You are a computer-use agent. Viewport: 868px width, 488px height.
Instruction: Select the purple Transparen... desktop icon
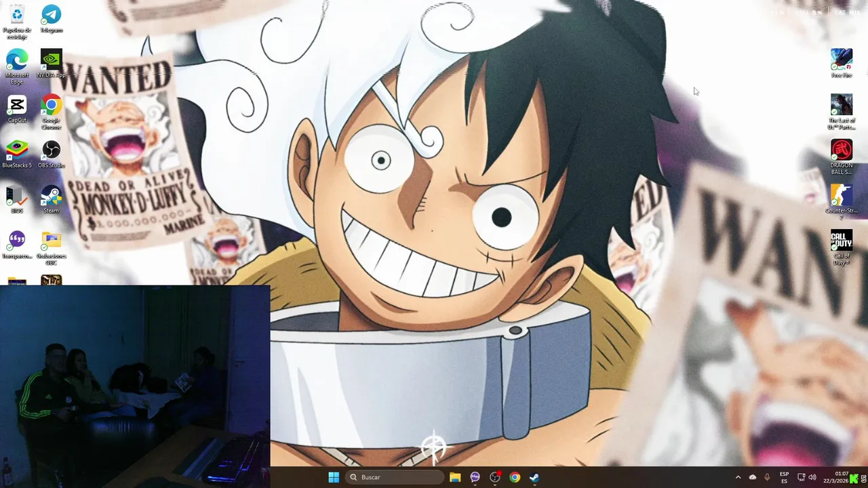pyautogui.click(x=17, y=245)
